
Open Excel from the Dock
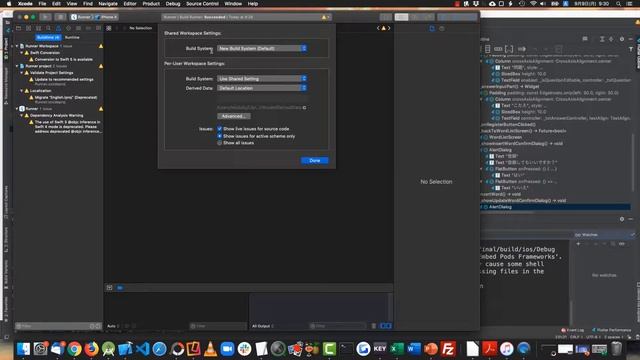tap(397, 349)
